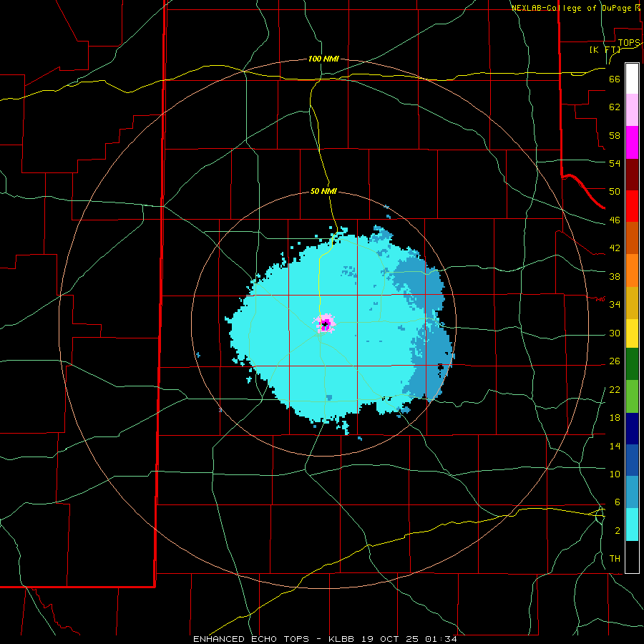Click the legend value '42'
644x644 pixels.
(x=615, y=248)
